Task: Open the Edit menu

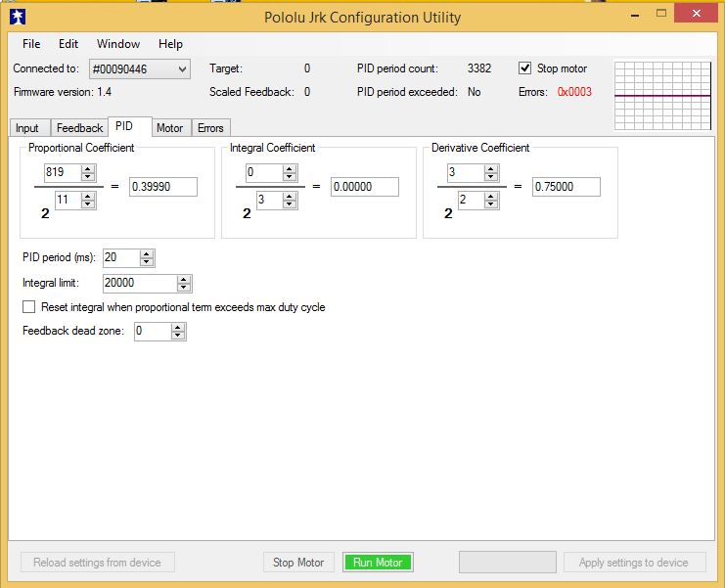Action: (x=68, y=44)
